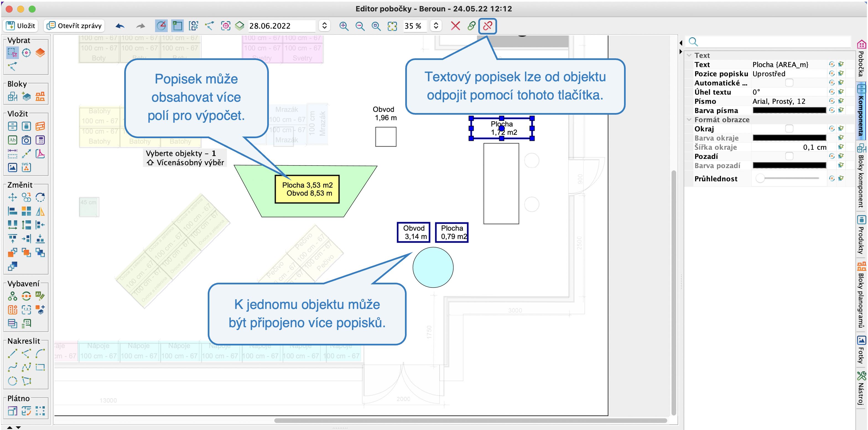Switch to the Bloky komponent side tab
The height and width of the screenshot is (430, 868).
[861, 176]
